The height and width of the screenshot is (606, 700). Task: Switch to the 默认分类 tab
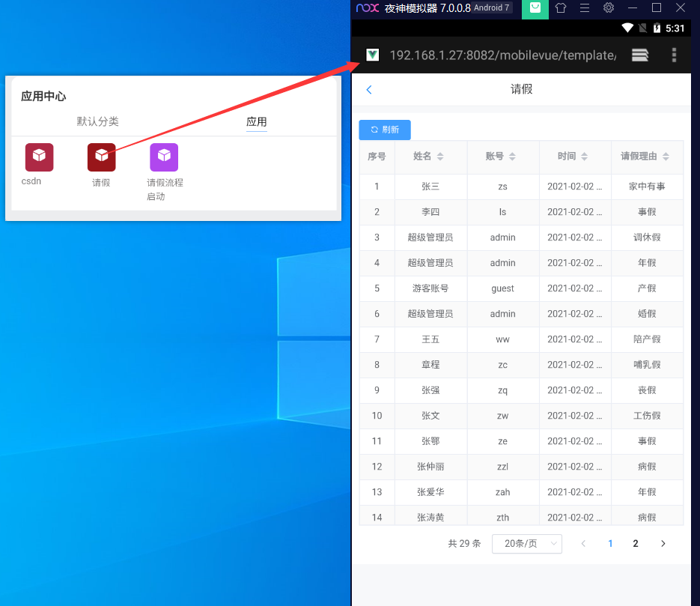(x=97, y=121)
